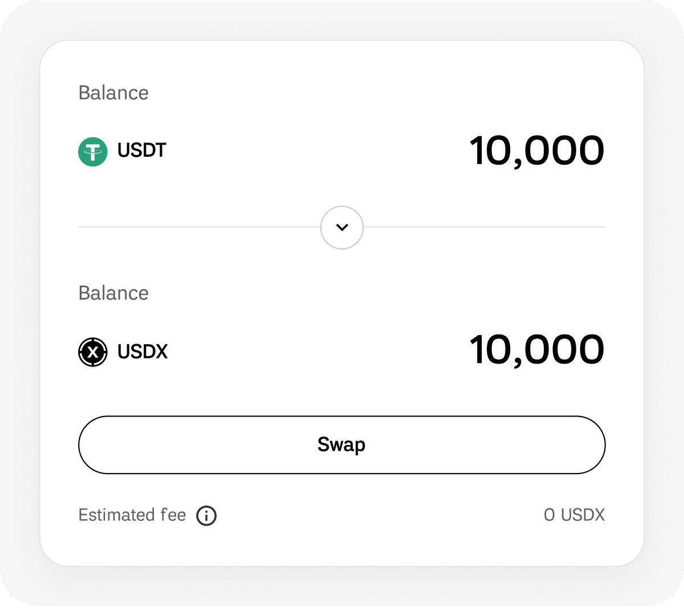
Task: Click the circular chevron-down button between tokens
Action: coord(342,227)
